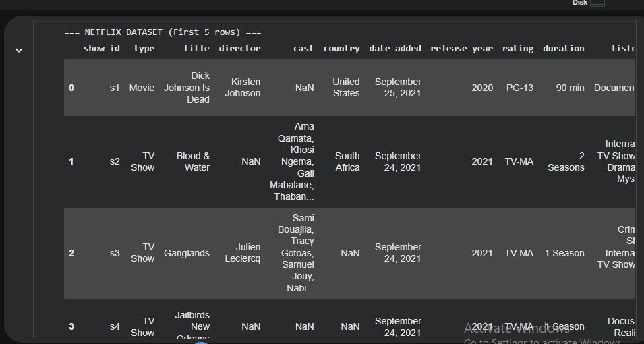Click the NaN director cell in Blood & Water row
This screenshot has height=344, width=644.
(x=251, y=161)
